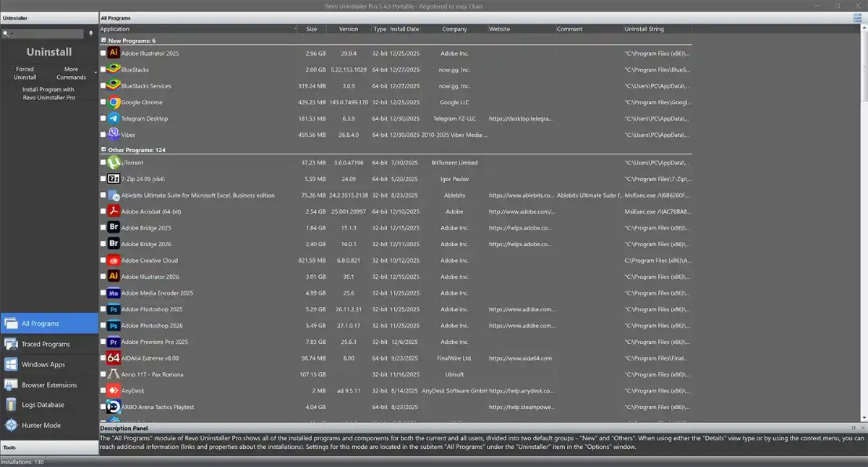Click Install Program with Revo Uninstaller Pro

(x=48, y=95)
